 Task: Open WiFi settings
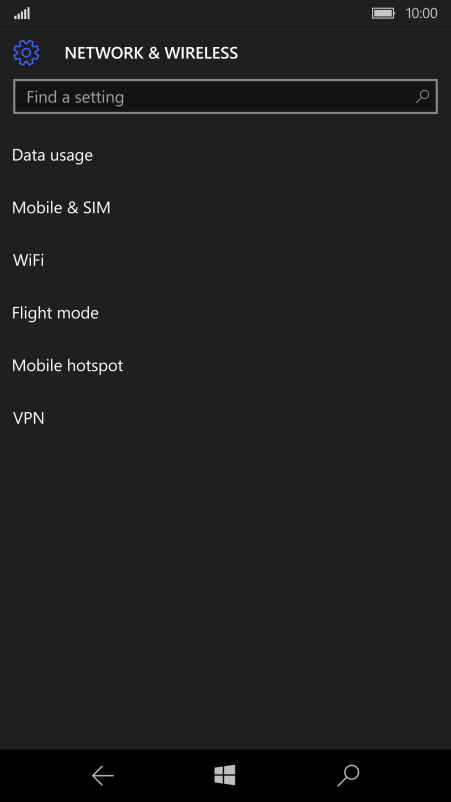(x=226, y=260)
